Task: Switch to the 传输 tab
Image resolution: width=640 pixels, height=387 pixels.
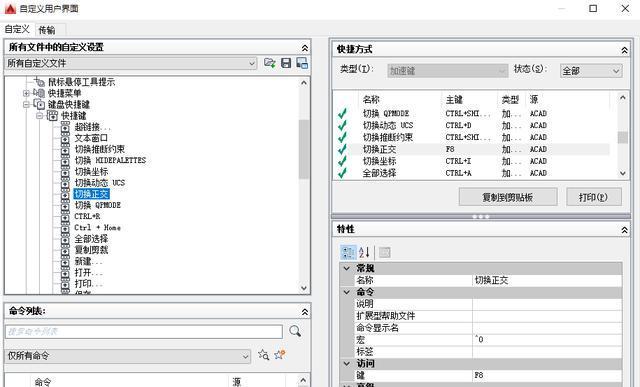Action: (x=47, y=30)
